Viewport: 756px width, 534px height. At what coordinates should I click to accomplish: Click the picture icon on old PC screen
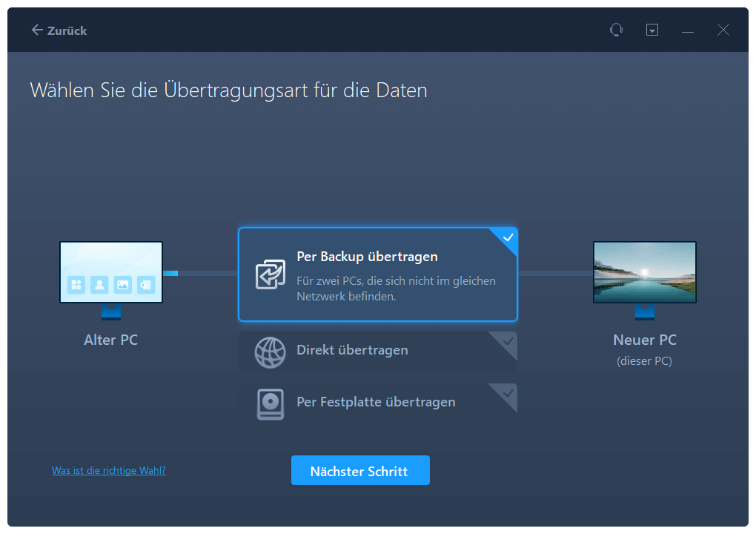coord(122,285)
